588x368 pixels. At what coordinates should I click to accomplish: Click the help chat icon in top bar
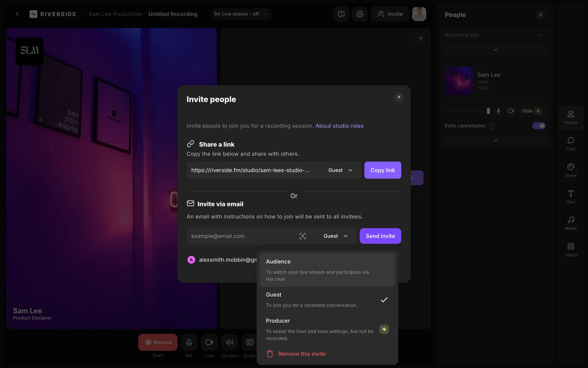tap(341, 14)
